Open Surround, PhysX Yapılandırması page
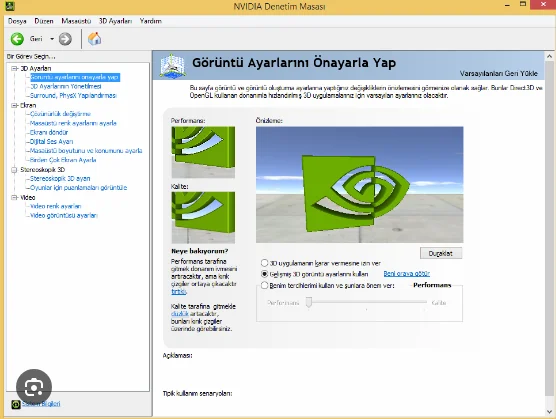The width and height of the screenshot is (556, 419). pos(73,95)
